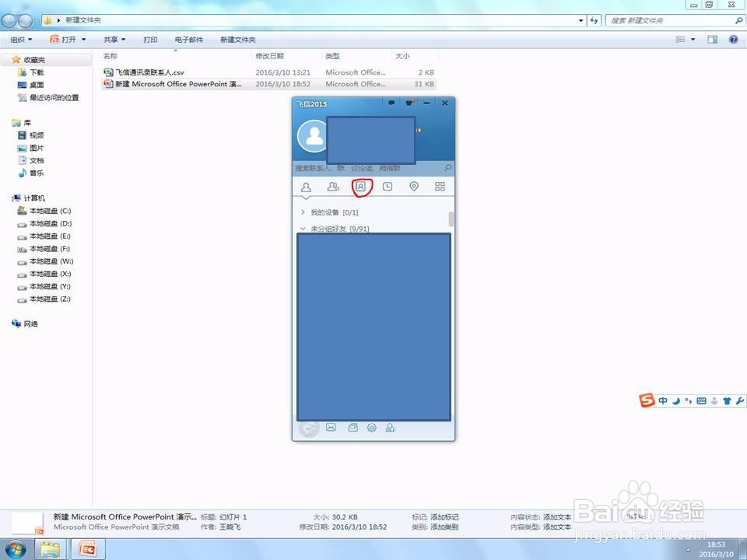Focus the 搜索 新建文件夹 search box
This screenshot has height=560, width=747.
[669, 20]
